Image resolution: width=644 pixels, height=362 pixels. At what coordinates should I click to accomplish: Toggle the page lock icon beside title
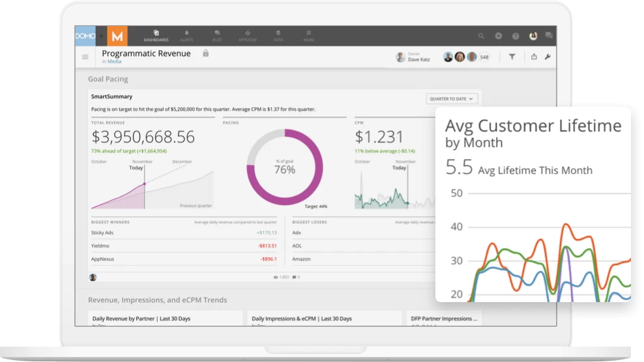coord(206,53)
